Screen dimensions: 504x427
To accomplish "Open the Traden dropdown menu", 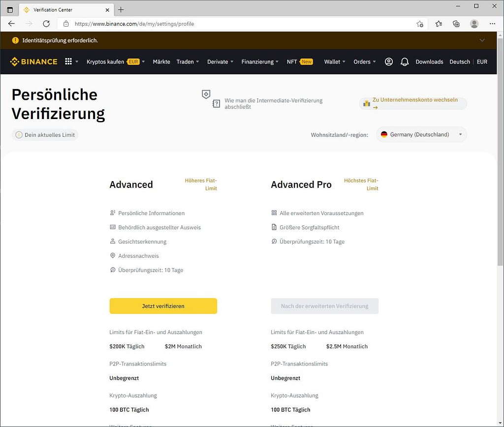I will point(188,61).
